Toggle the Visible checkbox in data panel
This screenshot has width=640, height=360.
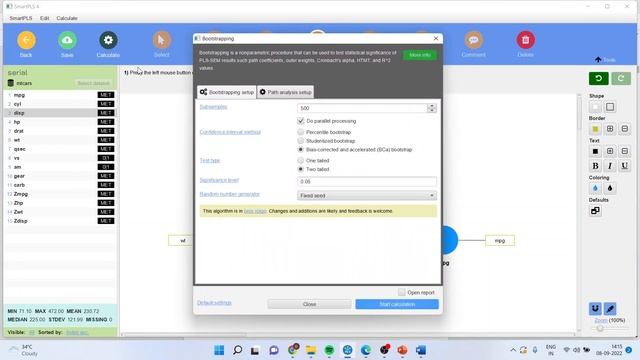click(31, 332)
